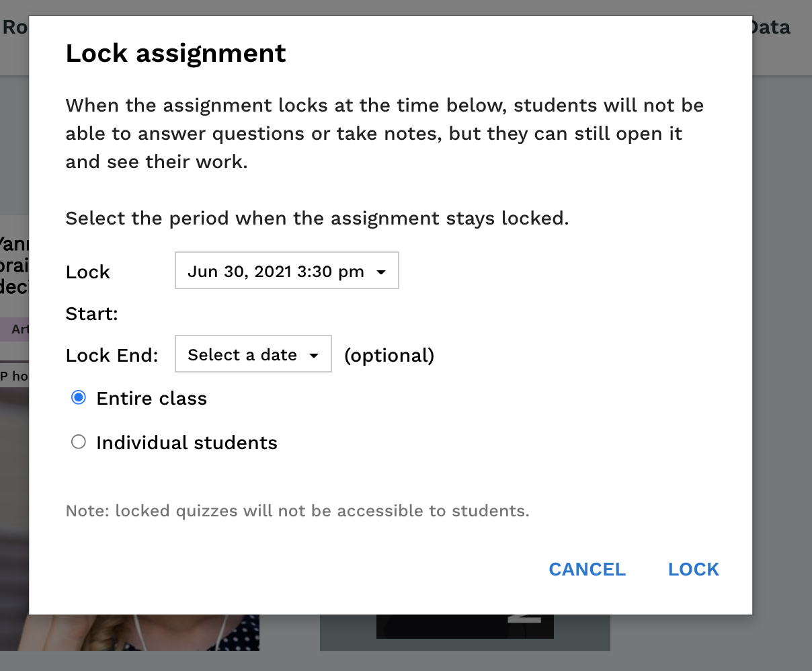Click the (optional) text beside Lock End

point(389,356)
